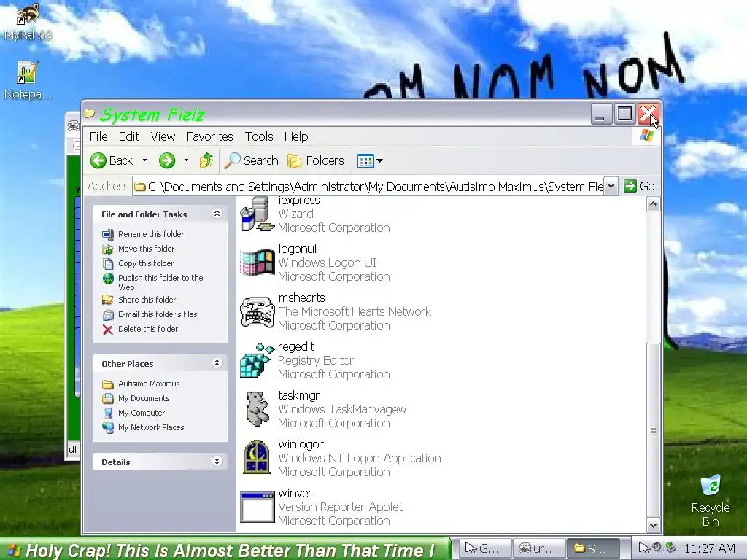Toggle the Folders pane

coord(315,160)
